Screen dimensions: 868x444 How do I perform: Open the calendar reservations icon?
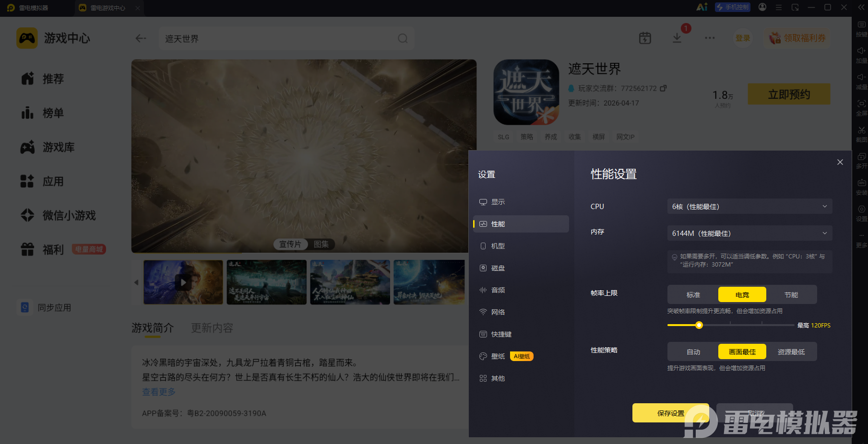click(x=645, y=38)
